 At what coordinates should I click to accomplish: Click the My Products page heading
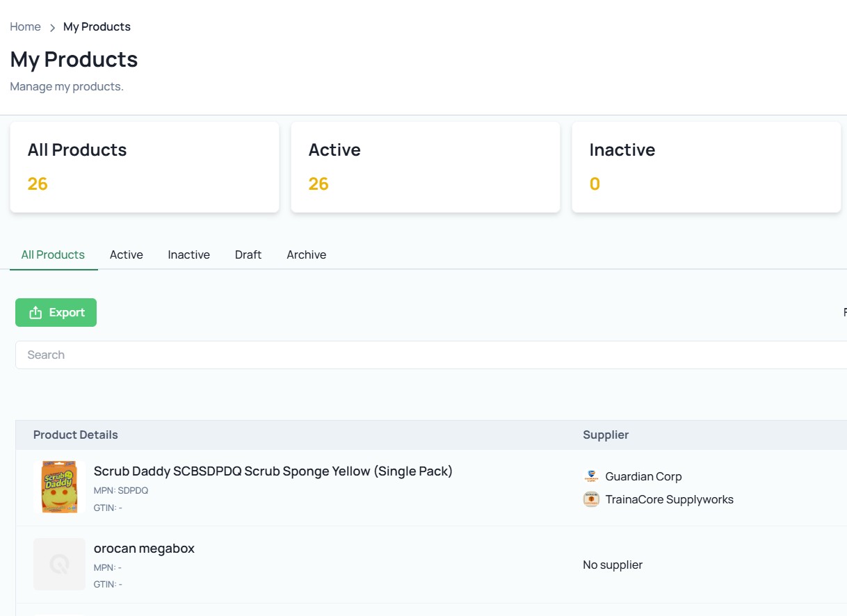click(74, 59)
